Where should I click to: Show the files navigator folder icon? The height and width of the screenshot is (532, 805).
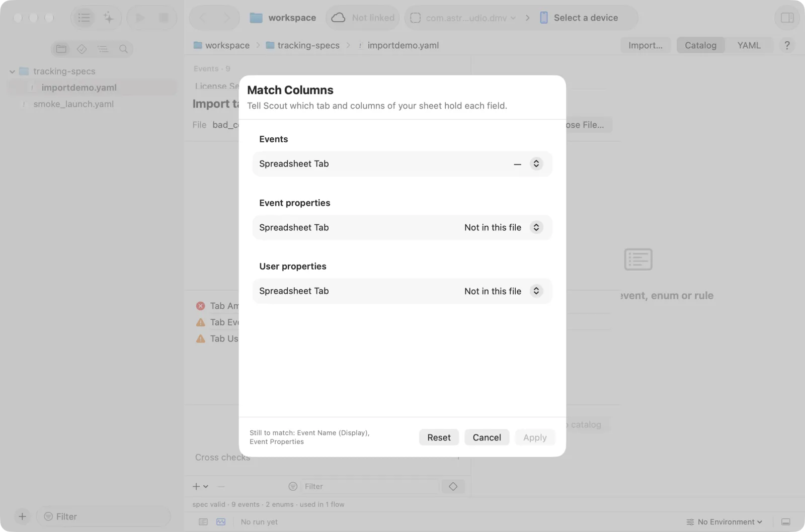61,49
